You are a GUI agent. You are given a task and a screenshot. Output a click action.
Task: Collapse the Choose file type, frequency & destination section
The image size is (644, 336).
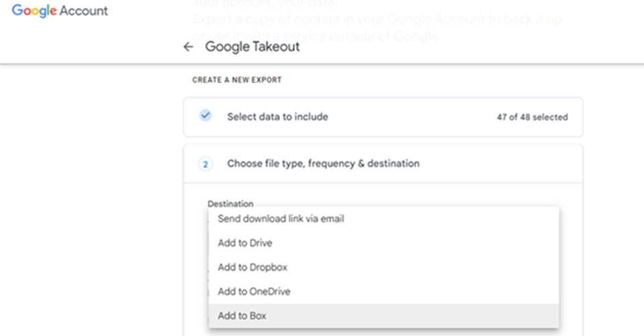click(383, 163)
